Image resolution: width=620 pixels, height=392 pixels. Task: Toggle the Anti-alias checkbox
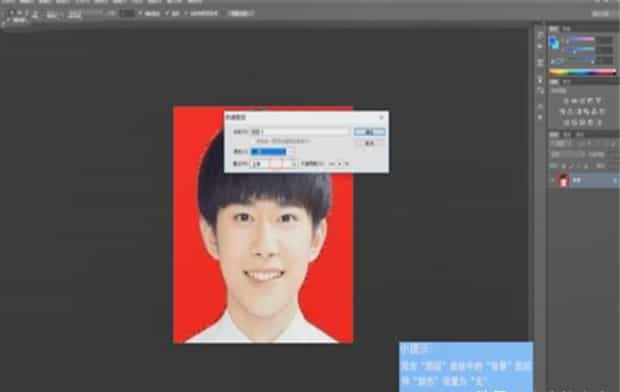(140, 13)
